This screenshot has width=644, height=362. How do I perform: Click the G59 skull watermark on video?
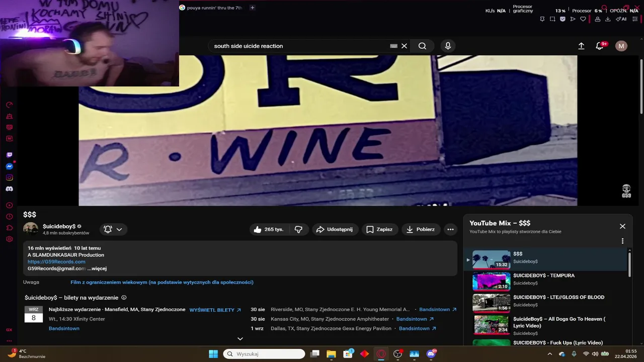coord(626,191)
